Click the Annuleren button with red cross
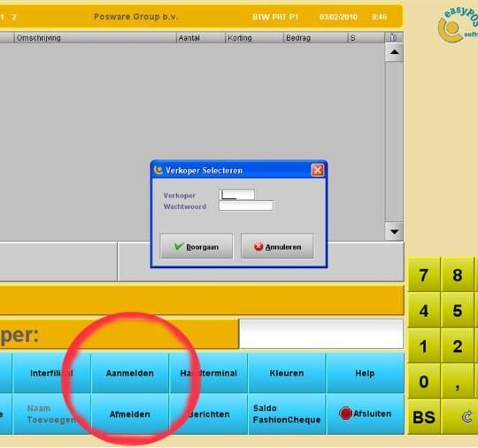 pyautogui.click(x=277, y=246)
